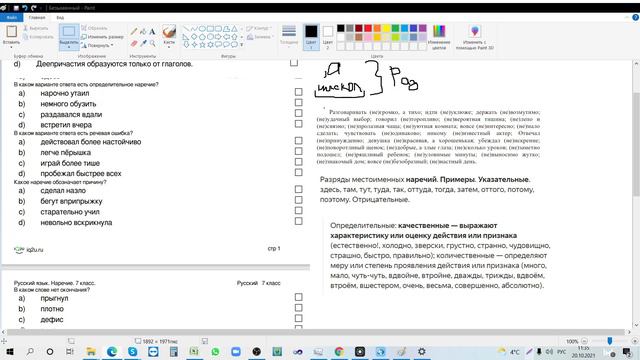Open Edit colors (Изменение цветов)

pos(439,37)
